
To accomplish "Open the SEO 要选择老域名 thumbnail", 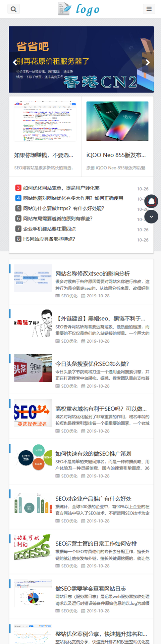I will pyautogui.click(x=33, y=413).
